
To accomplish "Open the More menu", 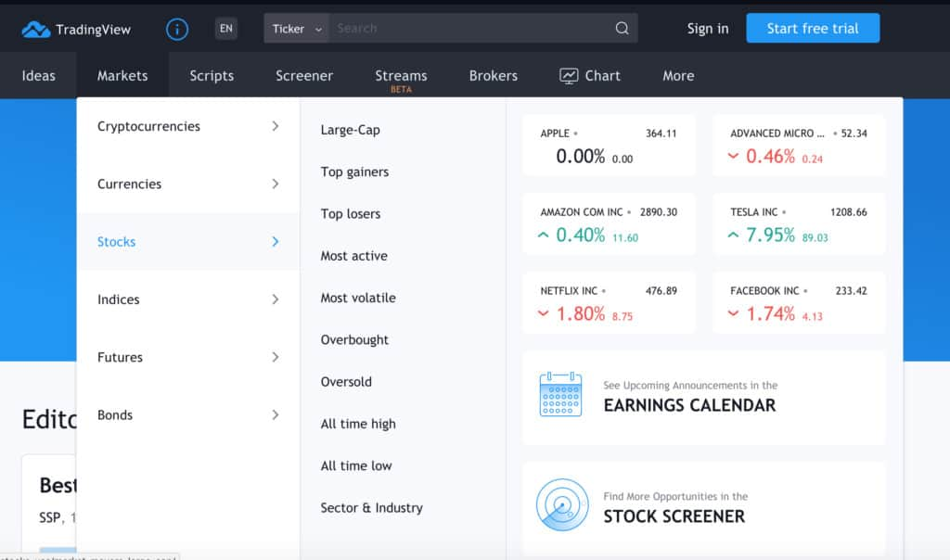I will [x=678, y=76].
